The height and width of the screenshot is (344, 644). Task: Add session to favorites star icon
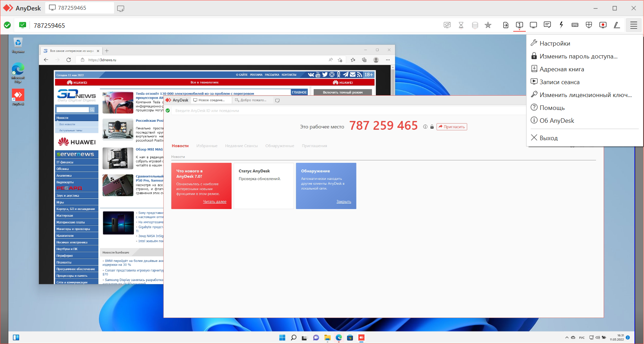coord(488,25)
